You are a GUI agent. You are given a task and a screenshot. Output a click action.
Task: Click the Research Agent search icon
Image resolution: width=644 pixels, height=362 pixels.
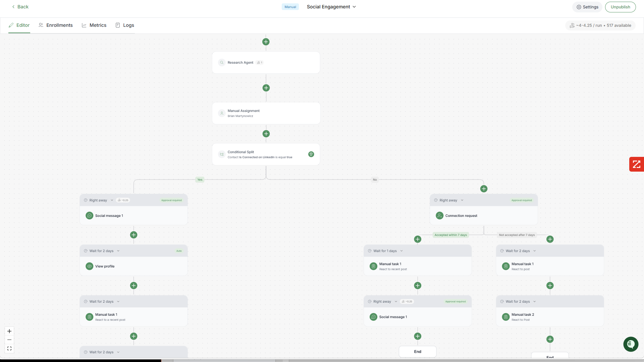click(222, 63)
